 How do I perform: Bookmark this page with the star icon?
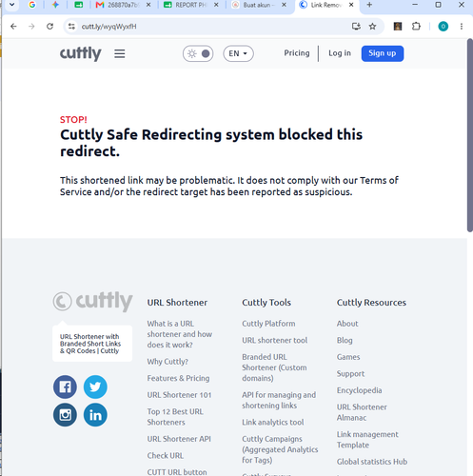click(372, 27)
